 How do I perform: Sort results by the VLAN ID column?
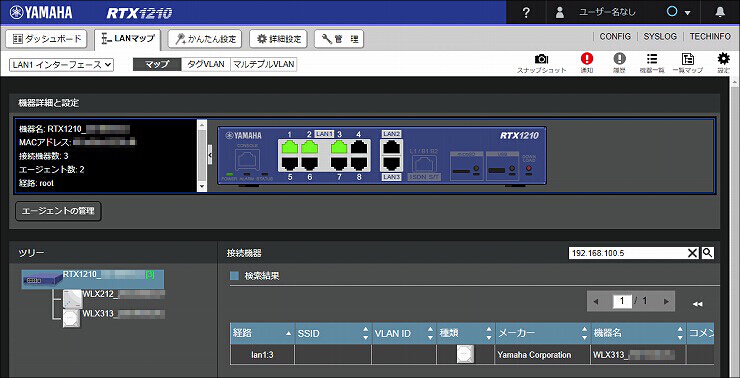[x=404, y=334]
